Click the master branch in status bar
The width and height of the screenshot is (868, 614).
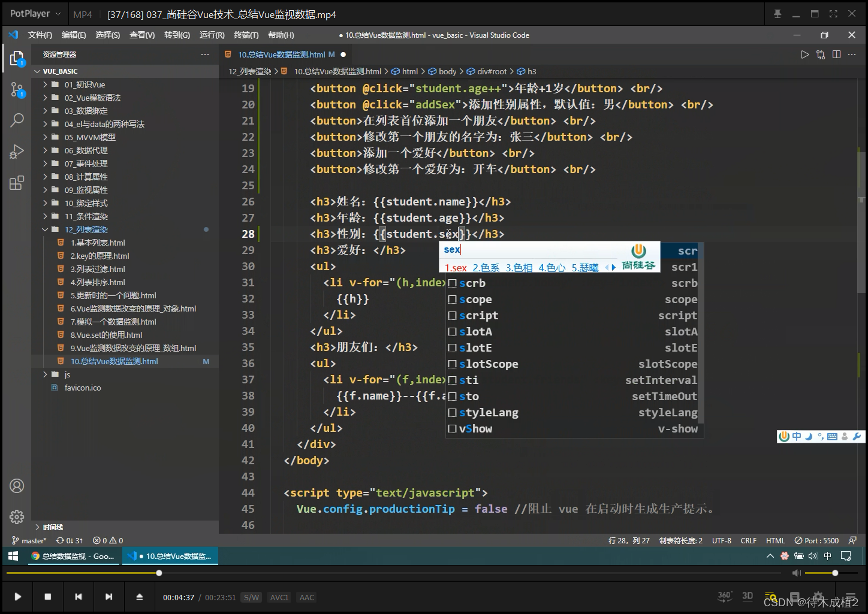[x=29, y=540]
